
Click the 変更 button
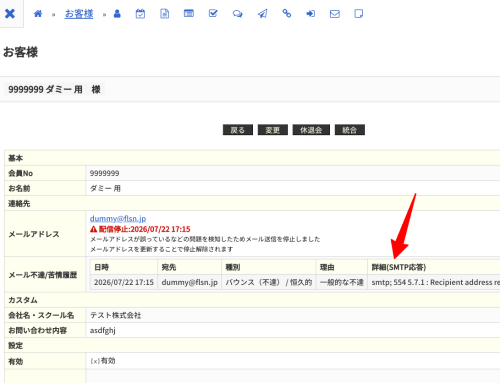tap(273, 130)
